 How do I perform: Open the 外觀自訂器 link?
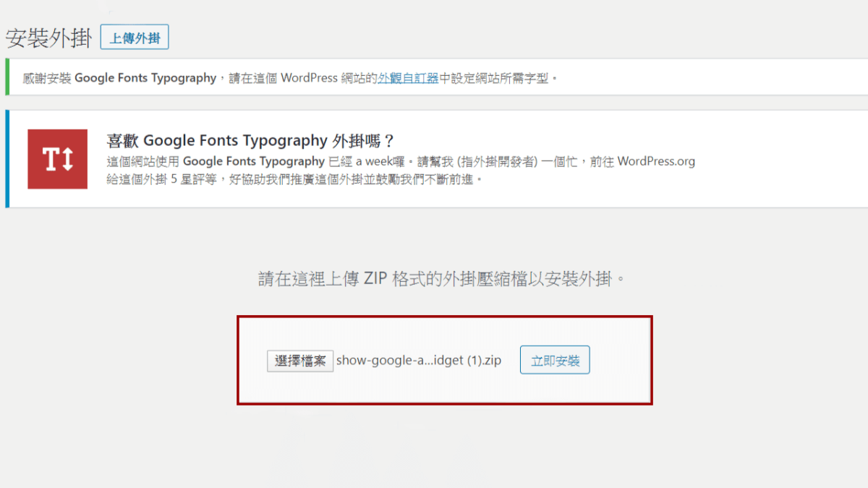pos(408,78)
